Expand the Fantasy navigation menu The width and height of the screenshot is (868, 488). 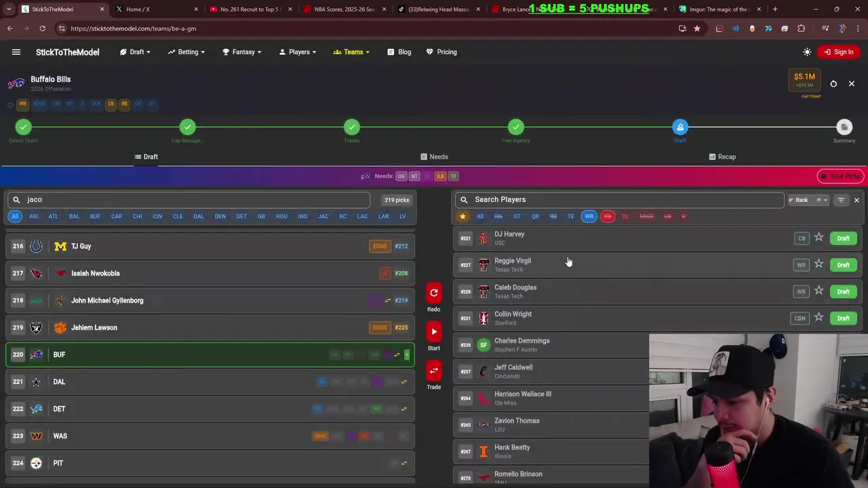(x=242, y=52)
